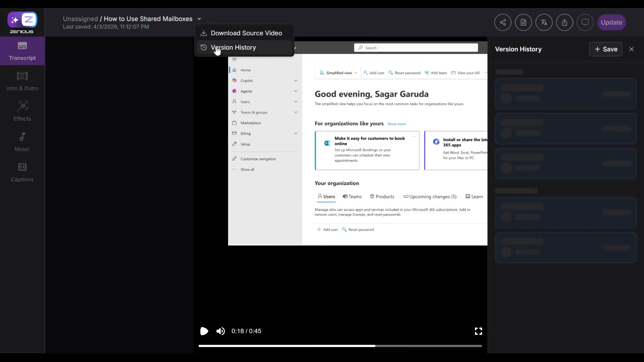Switch to the Transcript tab
The height and width of the screenshot is (362, 644).
coord(22,51)
